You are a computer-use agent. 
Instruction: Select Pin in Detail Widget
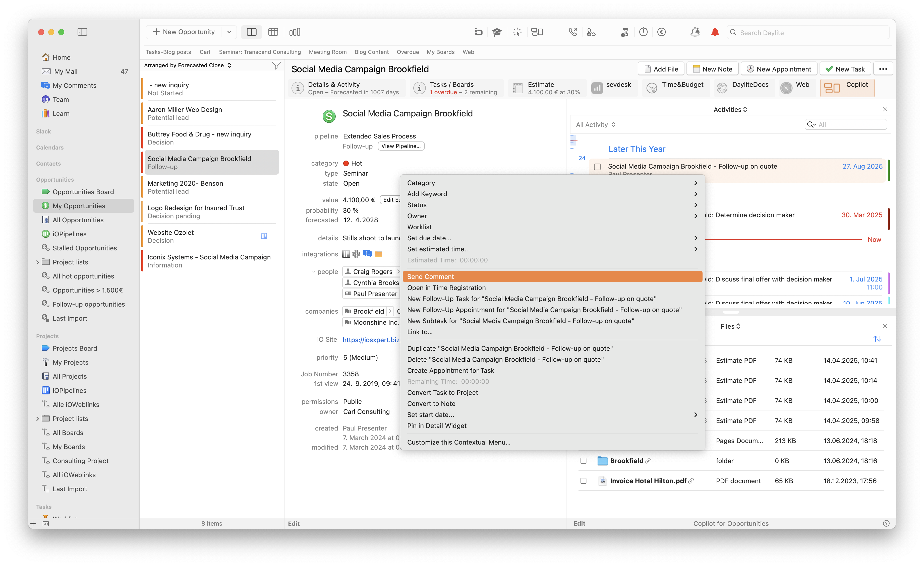coord(552,426)
